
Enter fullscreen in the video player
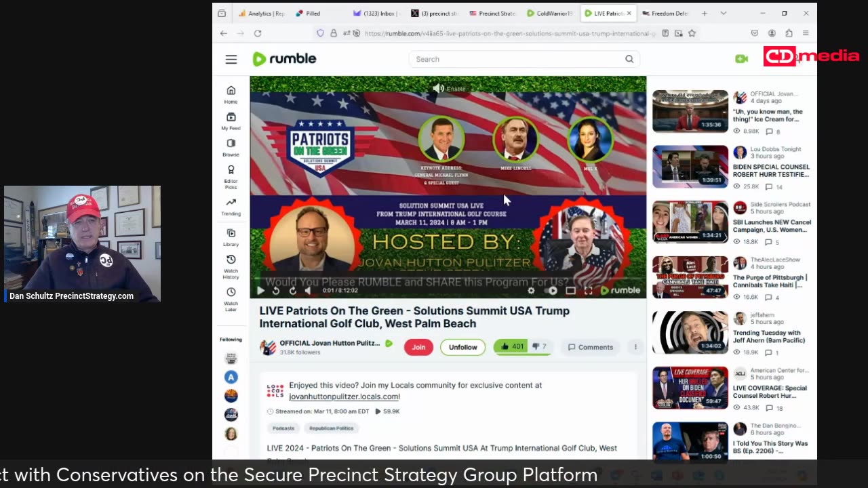pyautogui.click(x=588, y=291)
